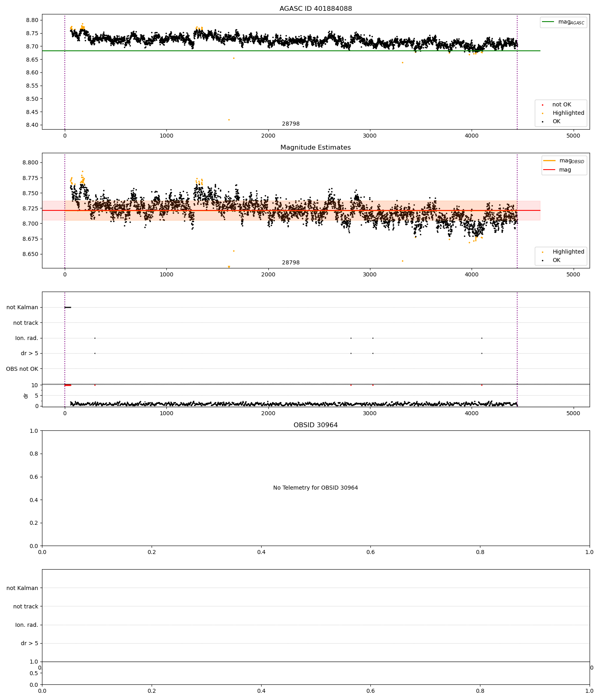Click orange outlier near 8.65 in top plot

(234, 58)
